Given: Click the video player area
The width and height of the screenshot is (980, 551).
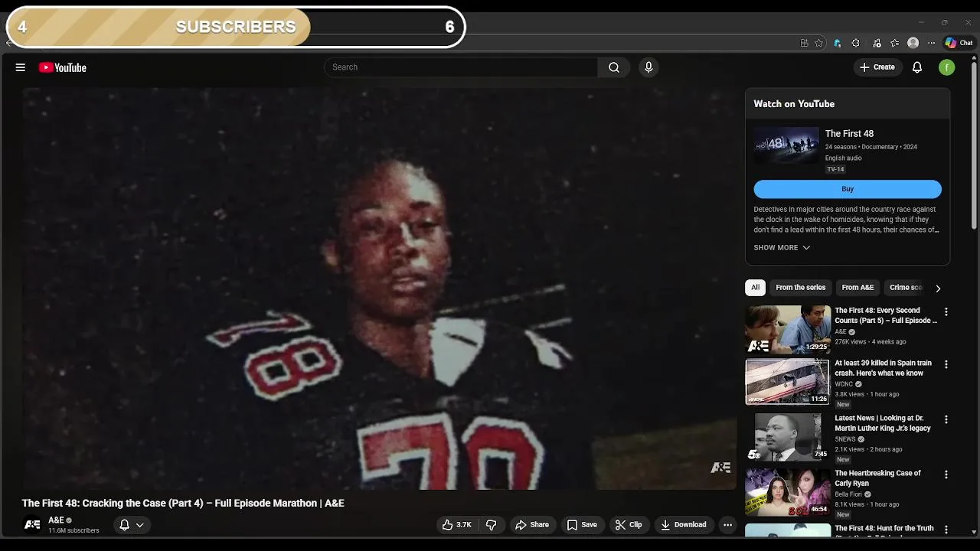Looking at the screenshot, I should tap(379, 289).
